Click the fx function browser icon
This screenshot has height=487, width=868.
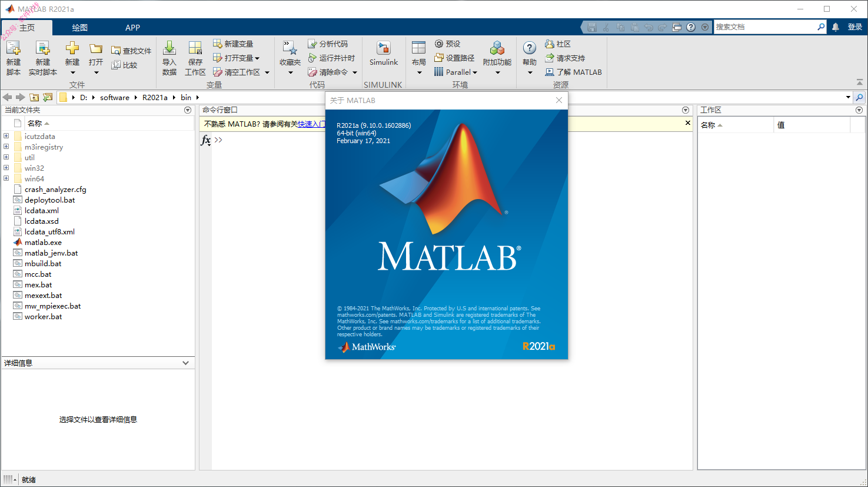(x=205, y=140)
